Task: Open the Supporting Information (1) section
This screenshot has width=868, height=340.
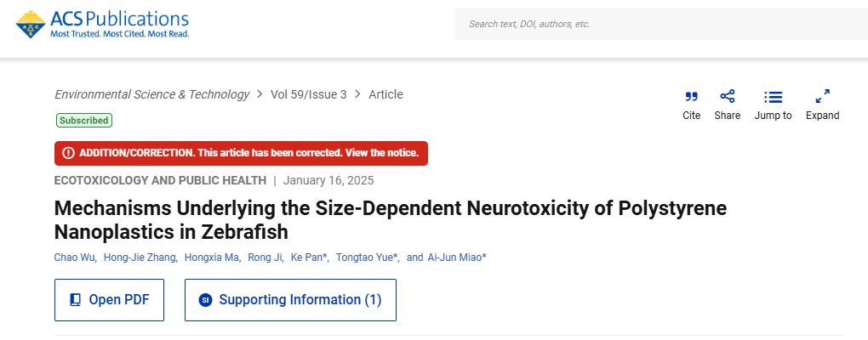Action: (x=300, y=300)
